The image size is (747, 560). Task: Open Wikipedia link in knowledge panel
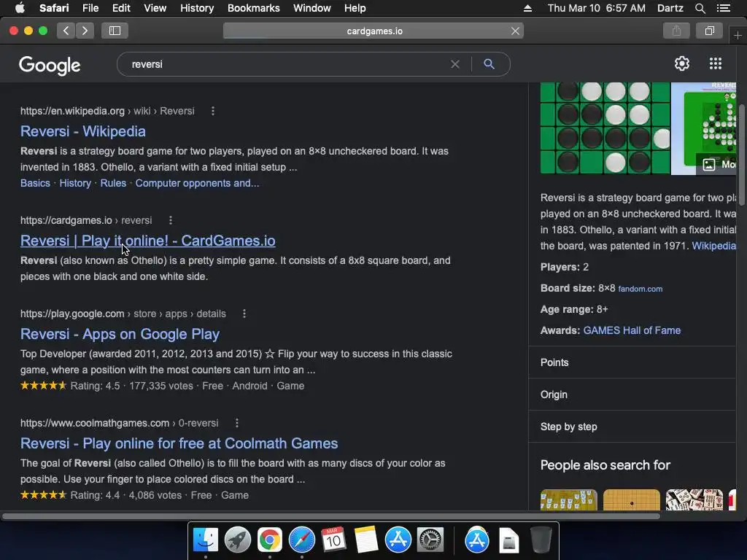[713, 246]
